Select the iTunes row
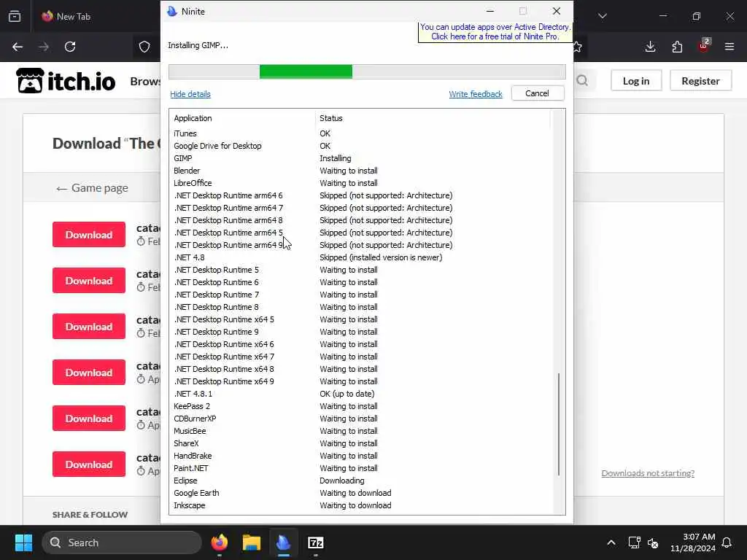 pyautogui.click(x=361, y=133)
